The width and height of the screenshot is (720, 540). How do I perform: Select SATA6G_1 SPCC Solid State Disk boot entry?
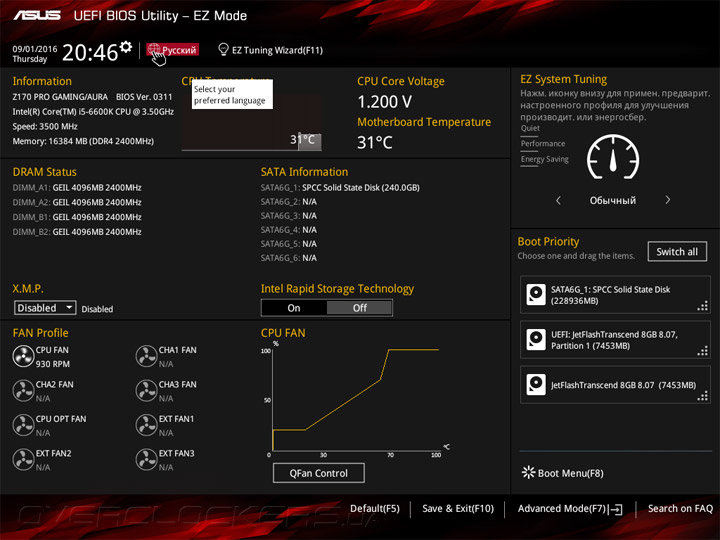pyautogui.click(x=615, y=295)
